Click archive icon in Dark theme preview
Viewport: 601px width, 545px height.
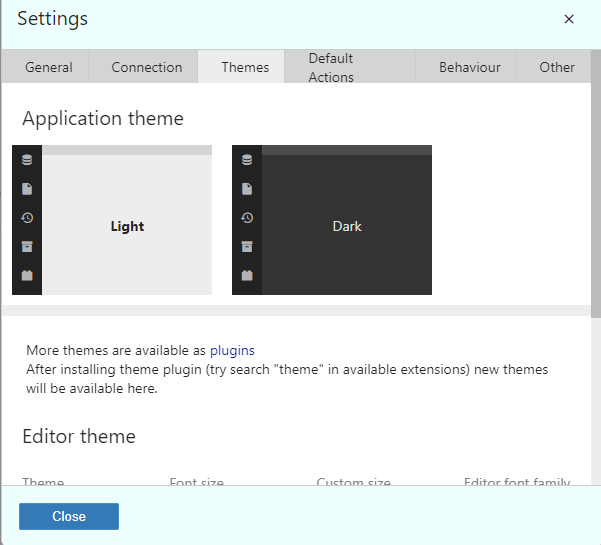(247, 246)
